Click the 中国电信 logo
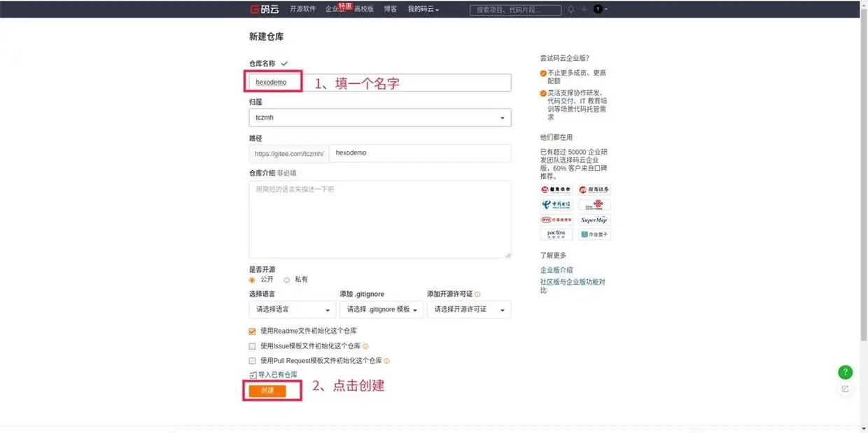This screenshot has height=433, width=868. tap(556, 205)
